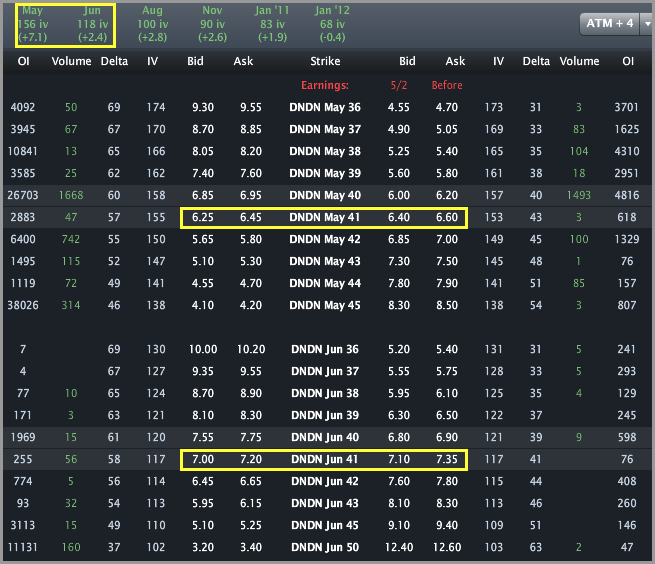Select the DNDN Jun 38 strike
The height and width of the screenshot is (564, 655).
(325, 393)
